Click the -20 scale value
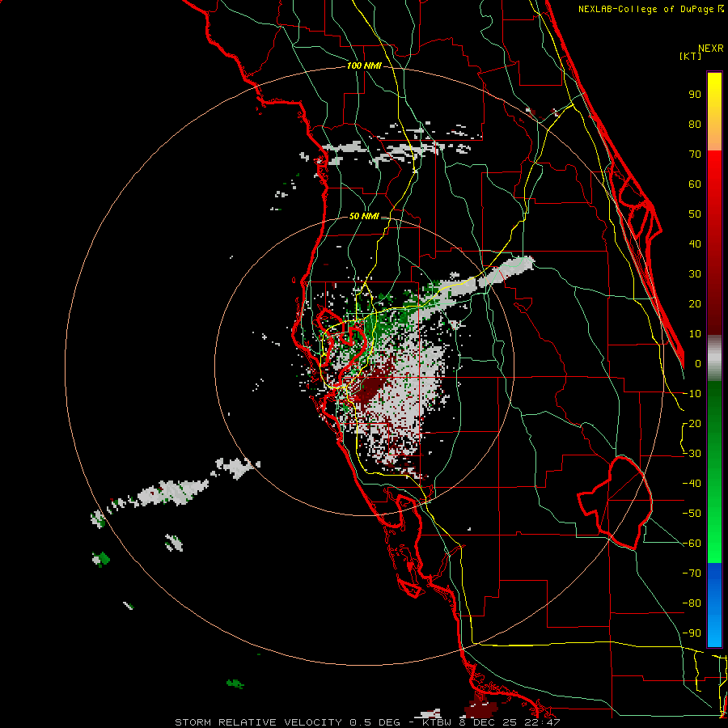This screenshot has height=728, width=728. coord(692,424)
